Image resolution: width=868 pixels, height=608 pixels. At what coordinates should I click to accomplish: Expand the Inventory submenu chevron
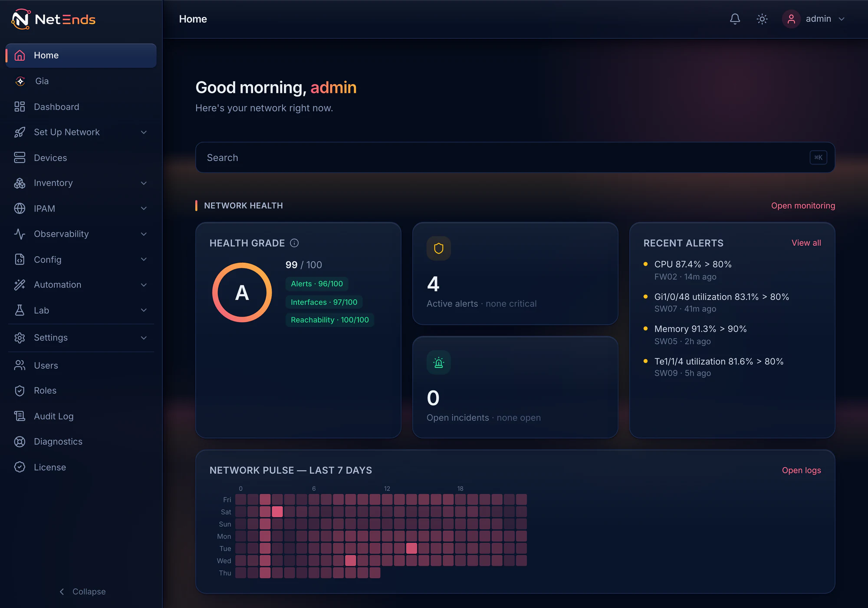pos(144,183)
